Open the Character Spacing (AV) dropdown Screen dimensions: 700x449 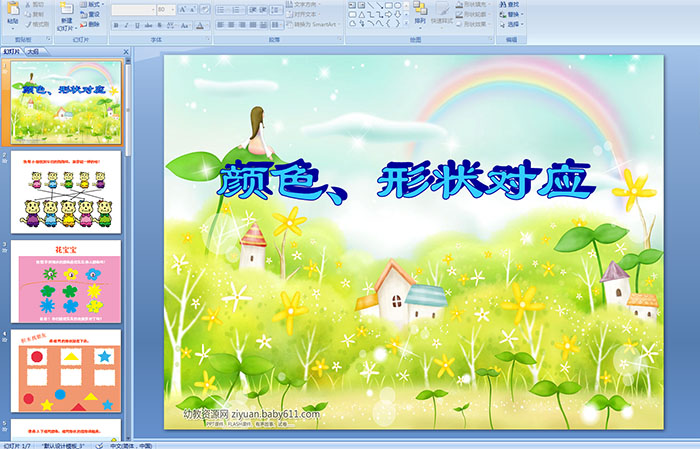[x=172, y=25]
